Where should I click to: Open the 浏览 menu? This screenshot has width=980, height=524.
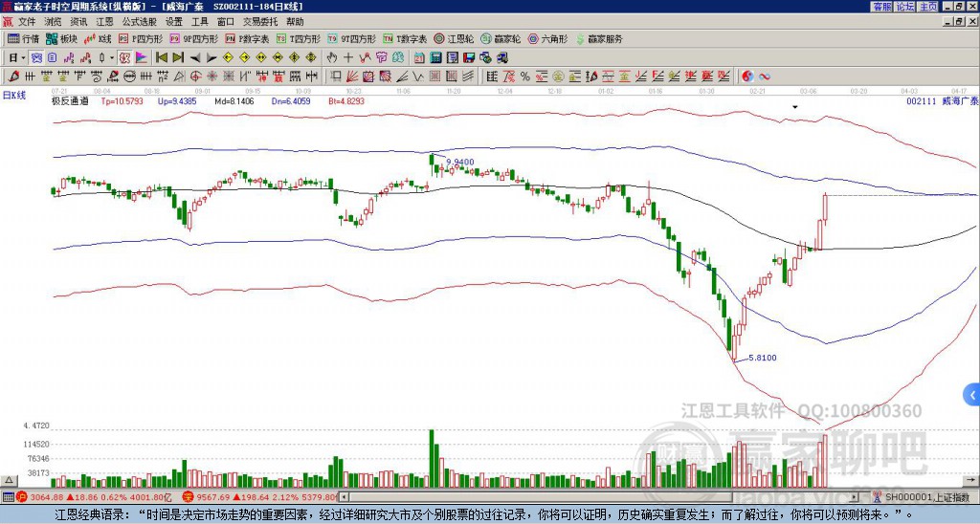point(54,22)
